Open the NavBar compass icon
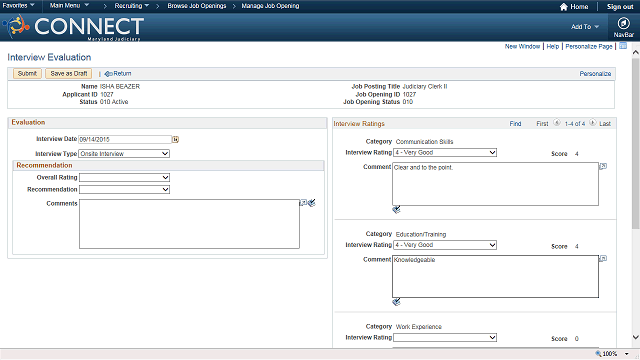This screenshot has width=640, height=360. coord(623,23)
